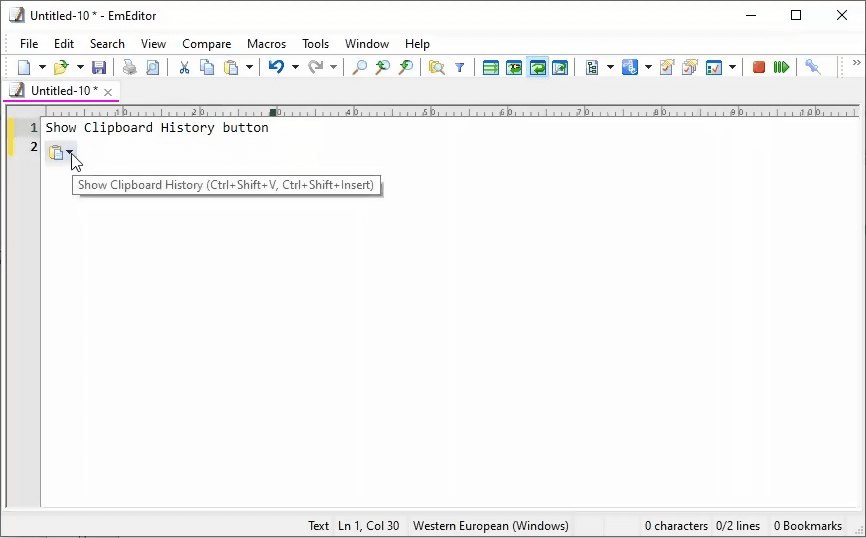
Task: Click the Copy icon in toolbar
Action: [207, 67]
